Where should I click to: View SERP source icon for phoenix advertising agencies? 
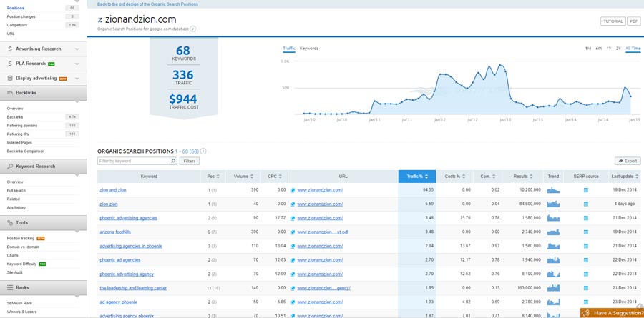586,218
